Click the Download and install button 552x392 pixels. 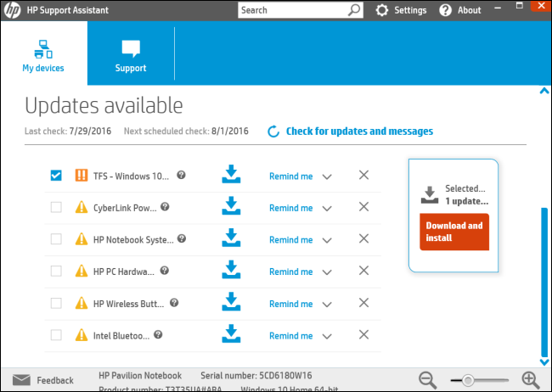454,232
